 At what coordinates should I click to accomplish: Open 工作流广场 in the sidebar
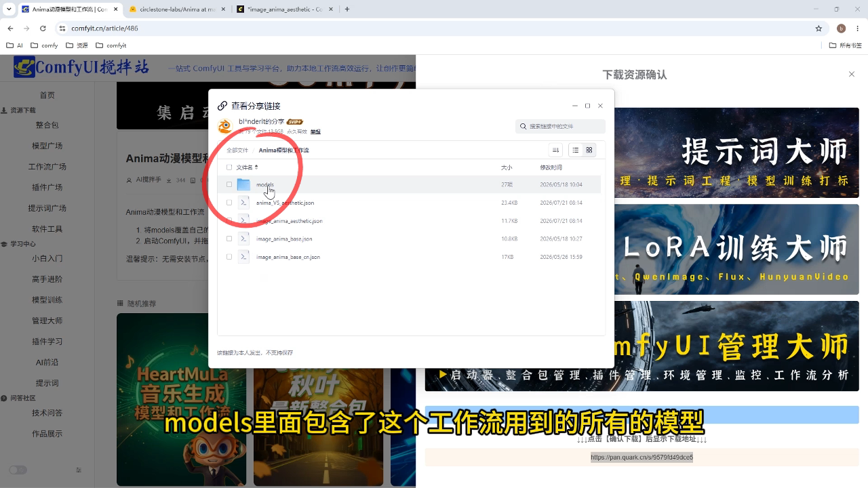[47, 167]
